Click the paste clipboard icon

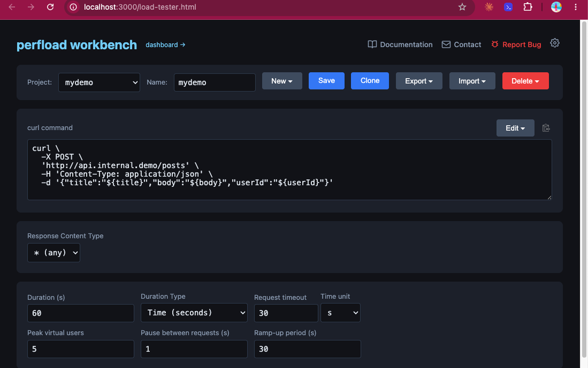(546, 128)
